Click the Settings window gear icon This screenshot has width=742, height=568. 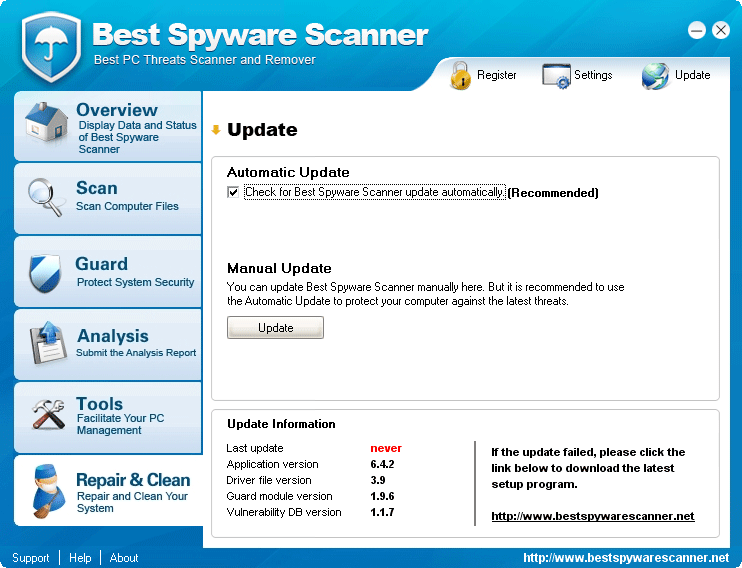tap(556, 76)
